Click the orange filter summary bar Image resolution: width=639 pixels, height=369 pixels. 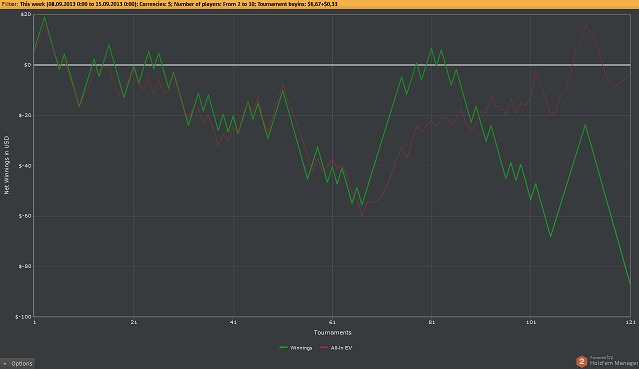320,4
